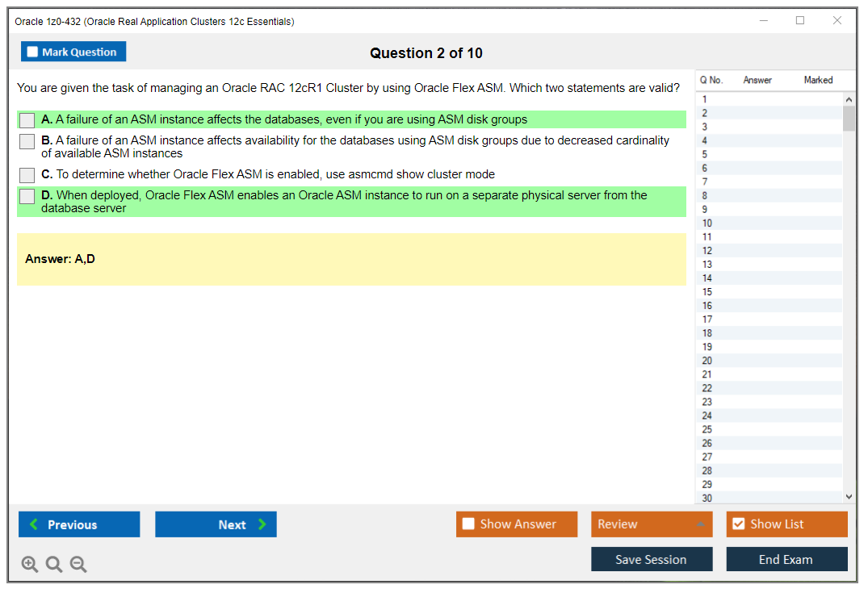The image size is (868, 593).
Task: Open the Review dropdown menu
Action: 651,524
